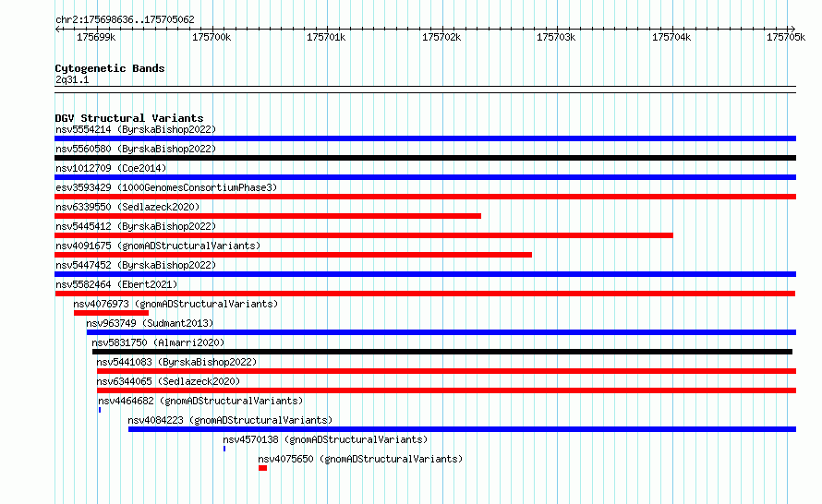The image size is (822, 504).
Task: Open nsv5445412 (ByrskaBishop2022) label
Action: pos(136,226)
